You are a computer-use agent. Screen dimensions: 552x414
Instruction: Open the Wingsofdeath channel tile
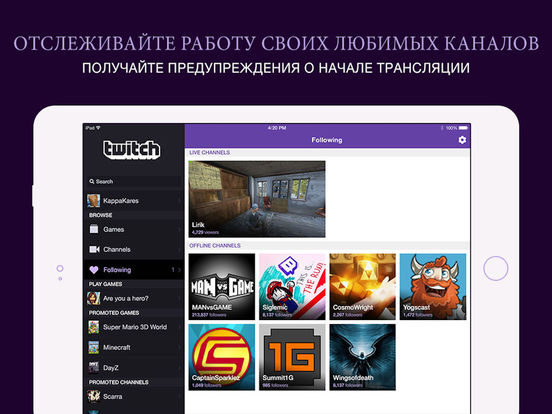tap(363, 357)
